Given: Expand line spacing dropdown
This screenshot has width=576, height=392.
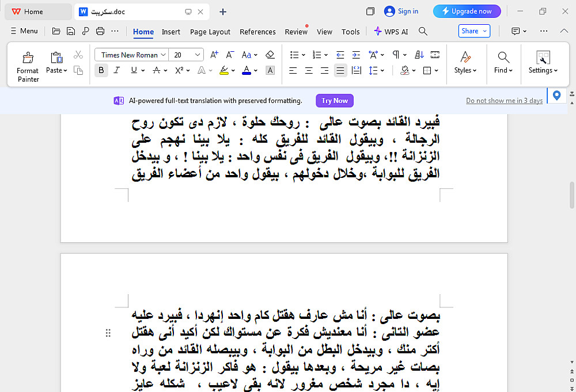Looking at the screenshot, I should coord(382,70).
